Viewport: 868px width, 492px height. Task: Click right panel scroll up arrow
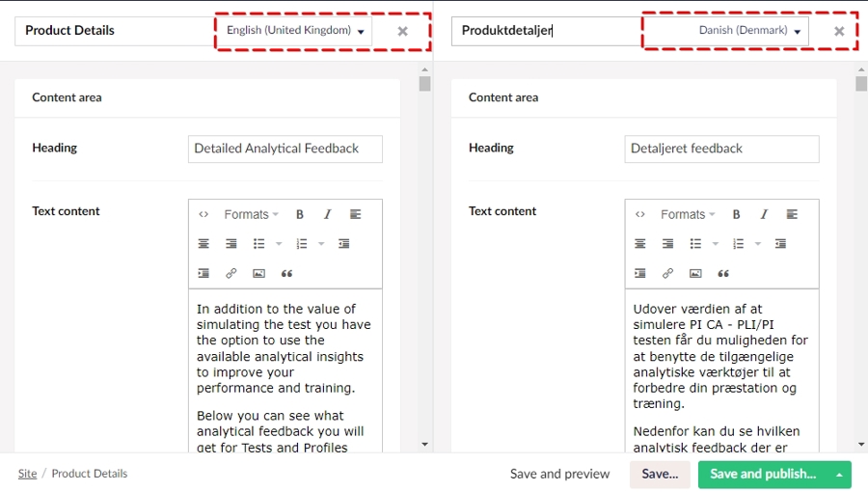click(861, 69)
